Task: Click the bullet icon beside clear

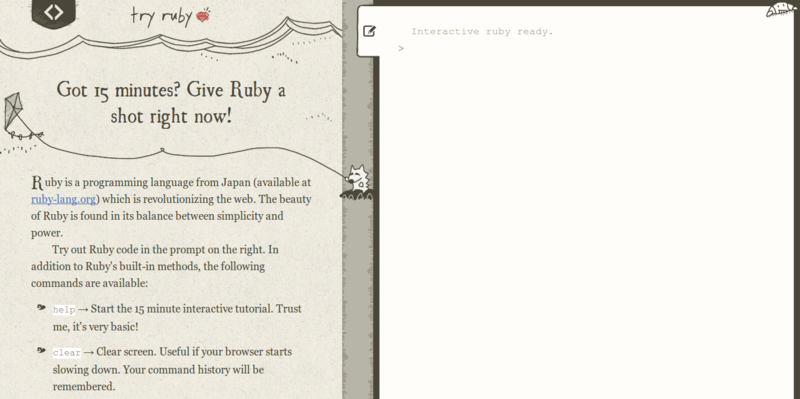Action: click(41, 350)
